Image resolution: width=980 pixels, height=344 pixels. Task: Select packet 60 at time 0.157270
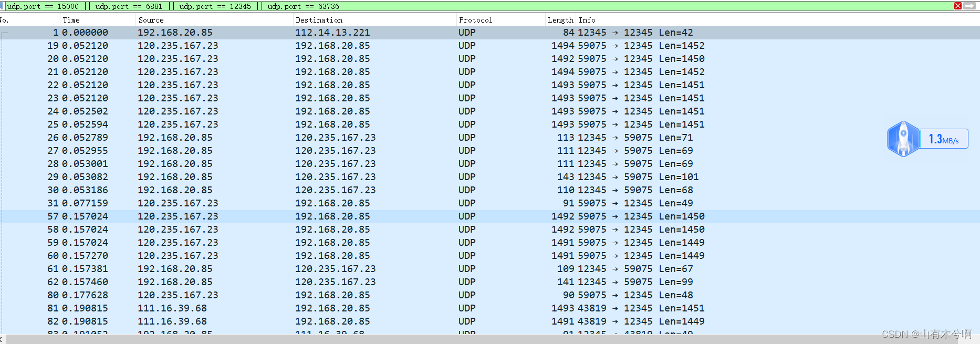click(x=490, y=256)
